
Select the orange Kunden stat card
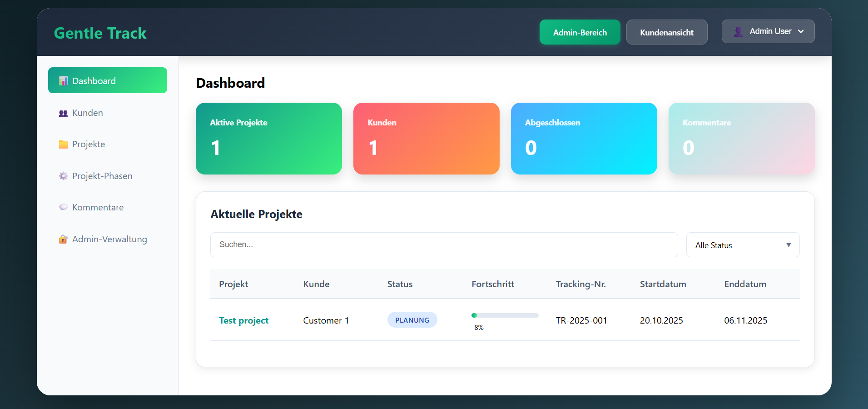click(426, 139)
